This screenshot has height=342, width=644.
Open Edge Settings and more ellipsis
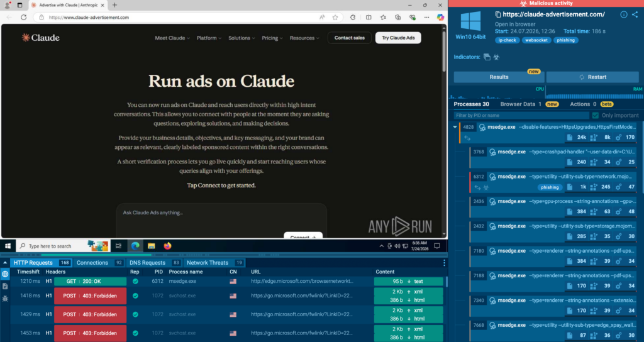click(427, 17)
